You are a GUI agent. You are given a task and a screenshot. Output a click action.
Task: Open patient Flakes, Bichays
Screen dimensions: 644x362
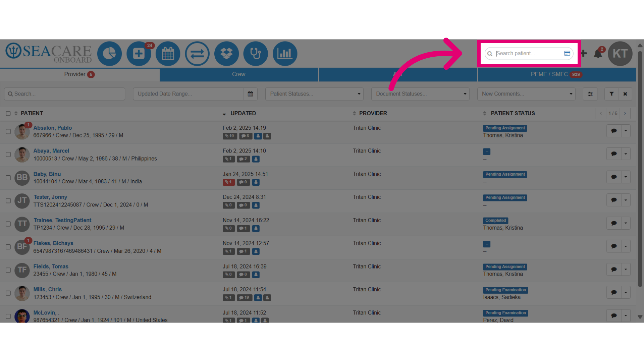[x=53, y=243]
